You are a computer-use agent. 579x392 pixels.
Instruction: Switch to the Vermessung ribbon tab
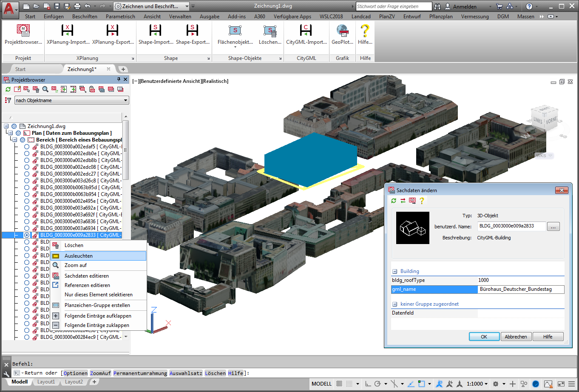tap(474, 17)
